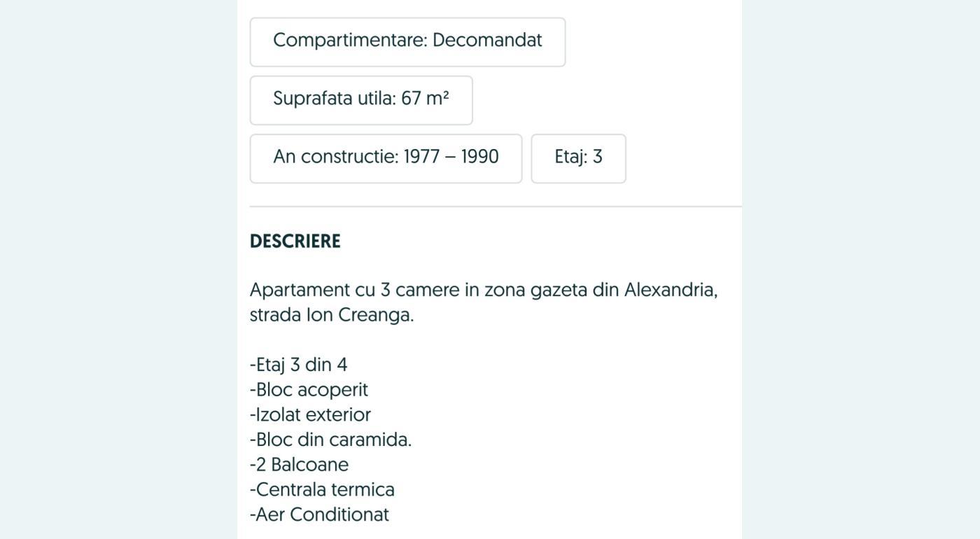This screenshot has width=980, height=539.
Task: Click the '-Izolat exterior' list line
Action: click(x=311, y=414)
